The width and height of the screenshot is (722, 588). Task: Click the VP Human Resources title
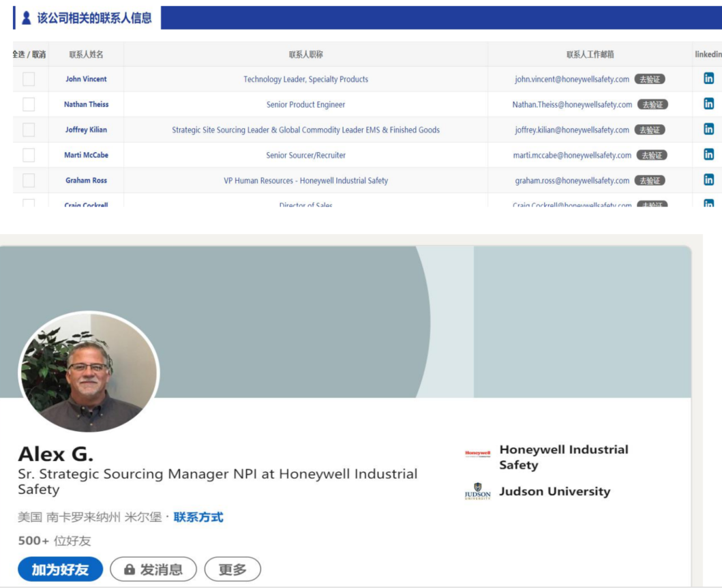click(x=305, y=181)
